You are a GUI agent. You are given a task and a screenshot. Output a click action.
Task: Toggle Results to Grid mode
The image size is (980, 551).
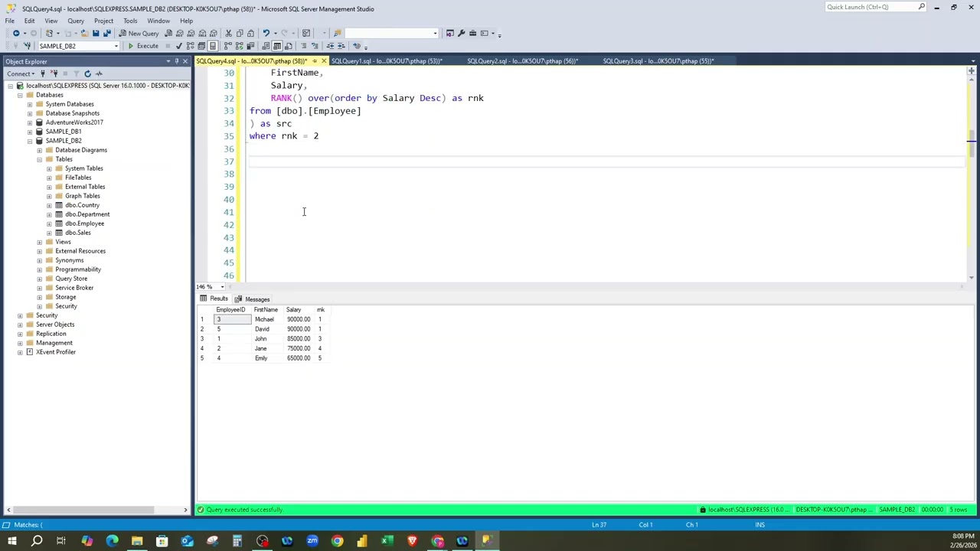277,46
